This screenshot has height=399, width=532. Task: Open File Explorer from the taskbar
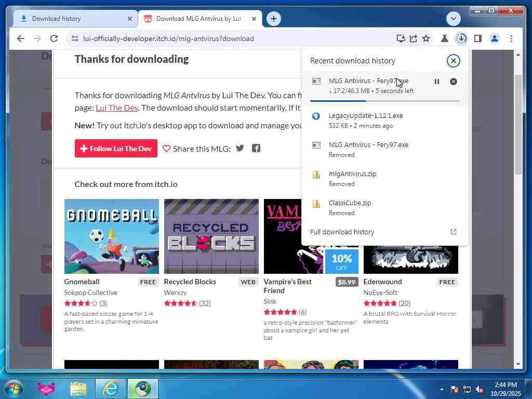click(78, 389)
